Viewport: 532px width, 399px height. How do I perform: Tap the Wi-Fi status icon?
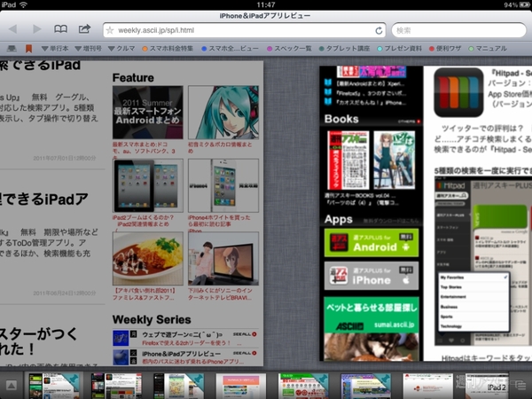coord(23,4)
